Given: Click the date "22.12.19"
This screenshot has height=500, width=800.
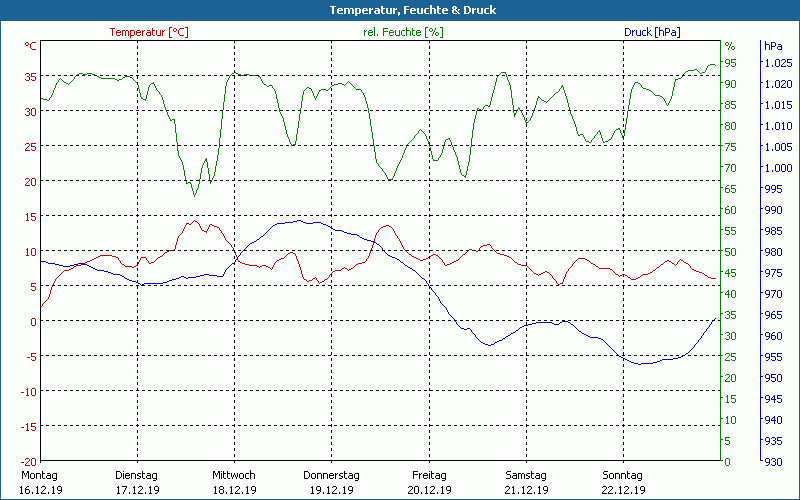Looking at the screenshot, I should [x=623, y=490].
